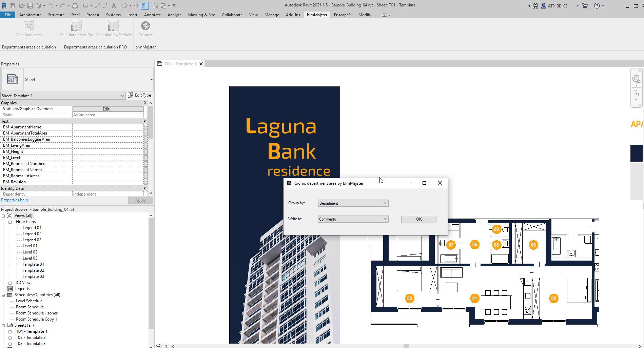Open the Default 3D View icon
Image resolution: width=644 pixels, height=348 pixels.
tap(124, 6)
